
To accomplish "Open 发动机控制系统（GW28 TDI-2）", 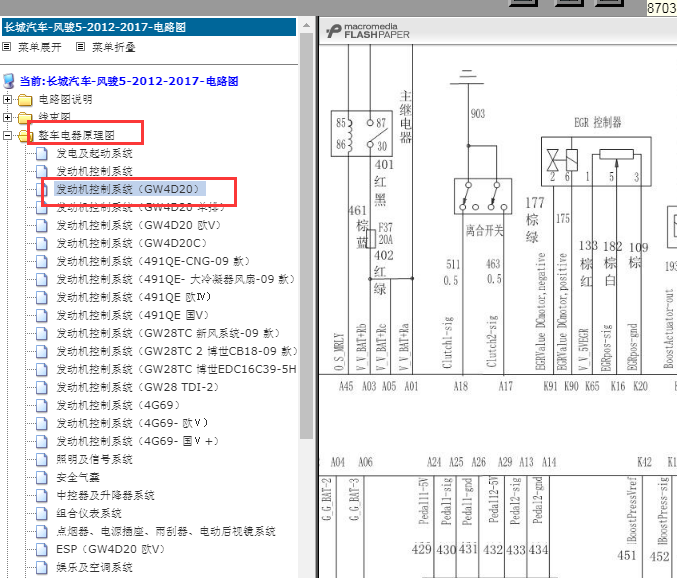I will click(137, 387).
